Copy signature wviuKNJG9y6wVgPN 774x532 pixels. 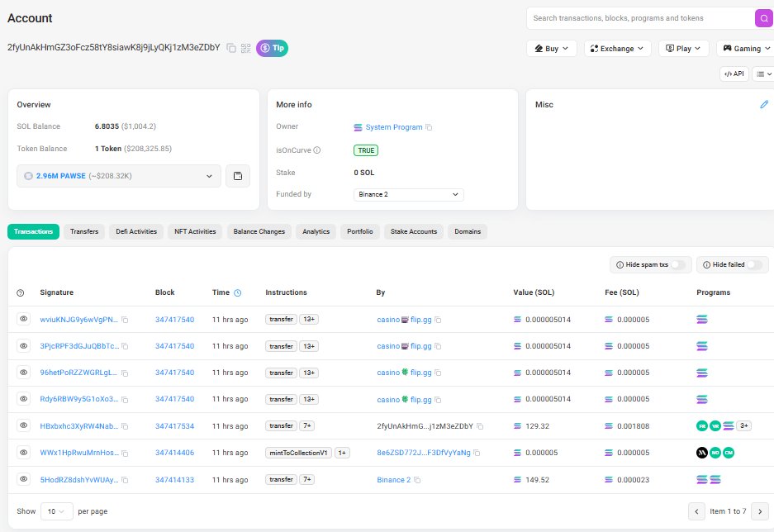[125, 320]
